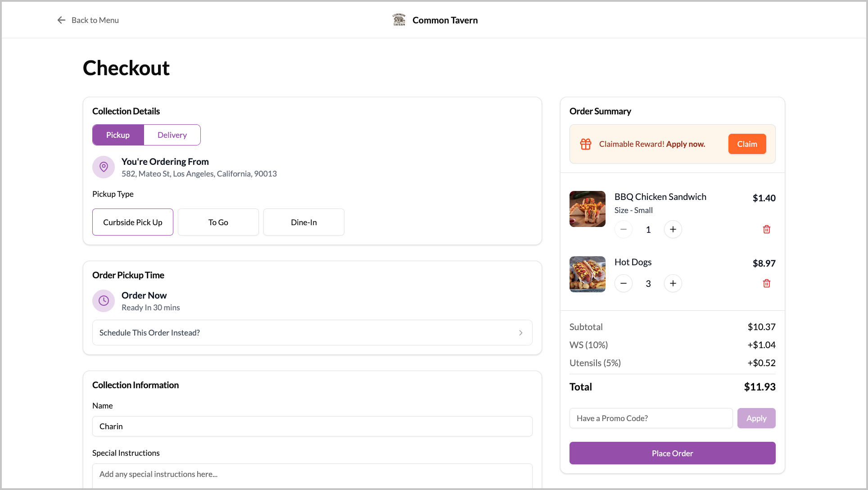Click the location pin icon
The image size is (868, 490).
(104, 167)
